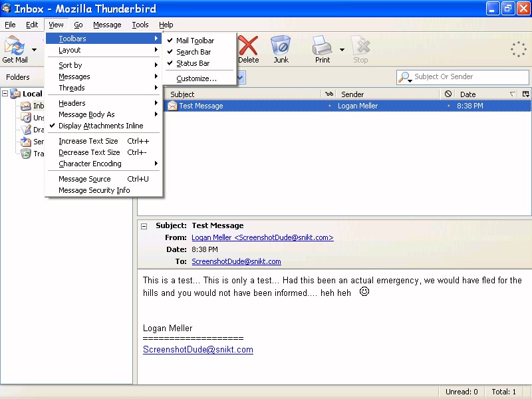This screenshot has height=399, width=532.
Task: Expand the Messages submenu
Action: click(104, 76)
